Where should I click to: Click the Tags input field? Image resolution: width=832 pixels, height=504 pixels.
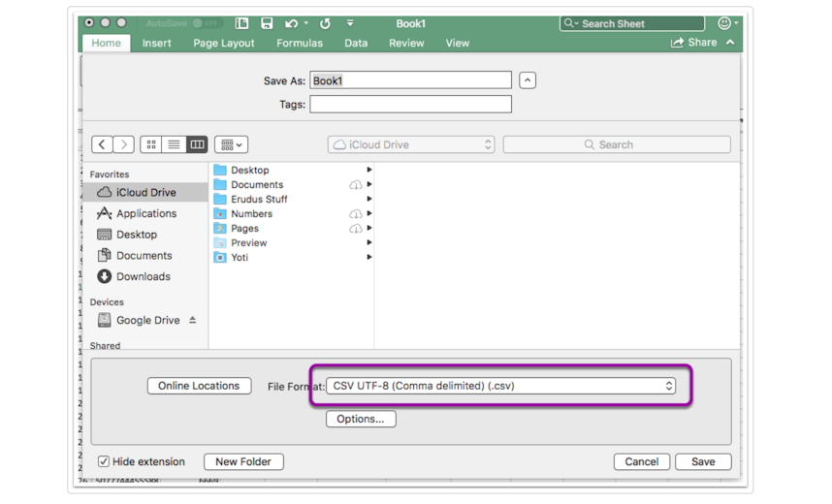[x=411, y=104]
